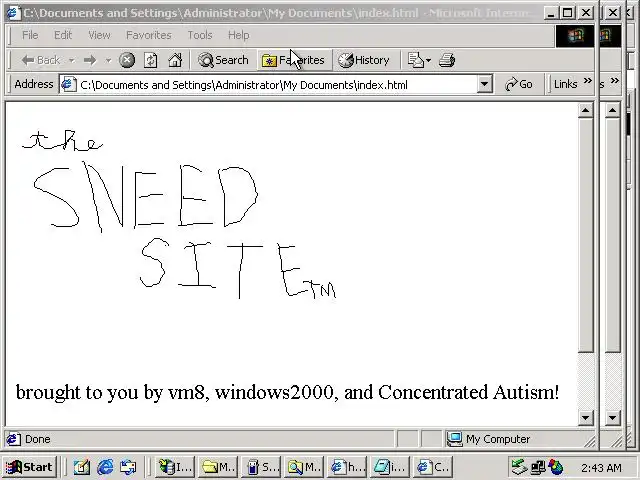Viewport: 640px width, 480px height.
Task: Click the Back navigation button
Action: point(41,60)
